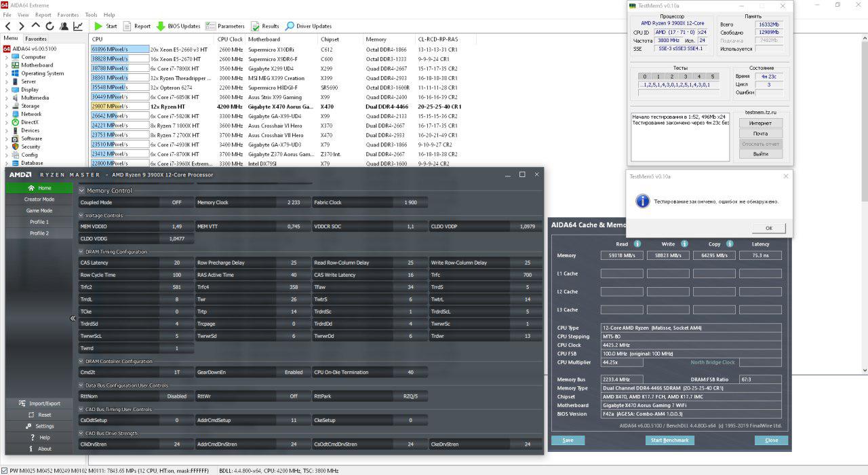The image size is (868, 475).
Task: Click the Coupled Mode OFF value
Action: (x=176, y=202)
